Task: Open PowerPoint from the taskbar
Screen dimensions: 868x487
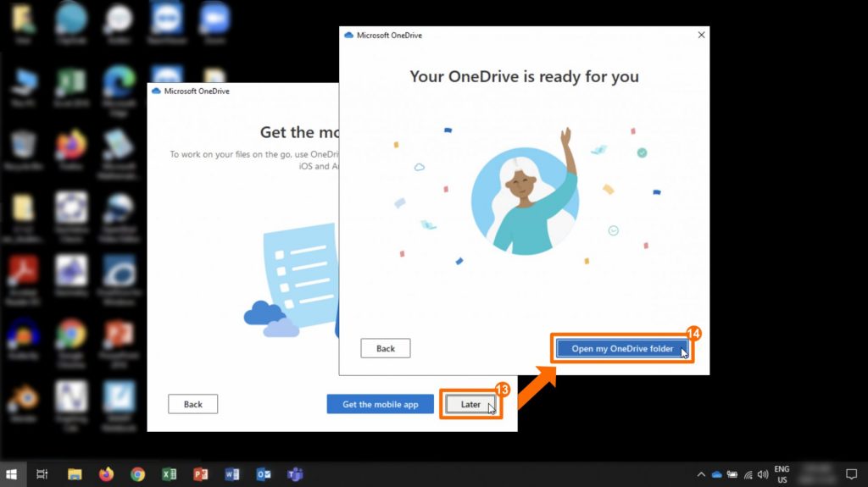Action: pyautogui.click(x=200, y=474)
